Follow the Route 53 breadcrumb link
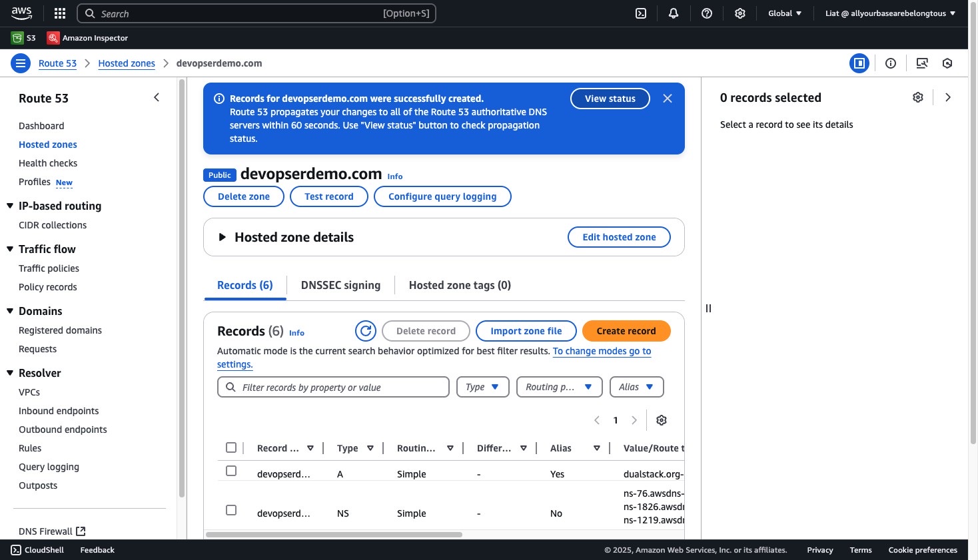 pyautogui.click(x=57, y=63)
